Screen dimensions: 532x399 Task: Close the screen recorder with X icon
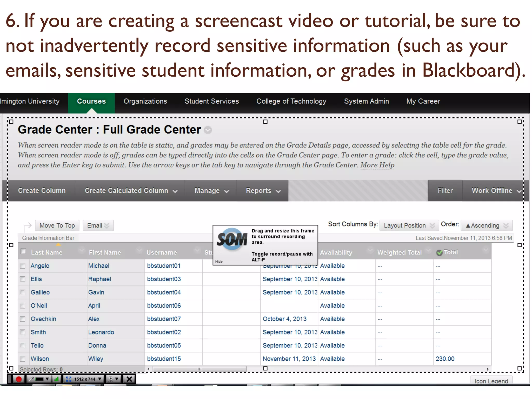pos(129,379)
